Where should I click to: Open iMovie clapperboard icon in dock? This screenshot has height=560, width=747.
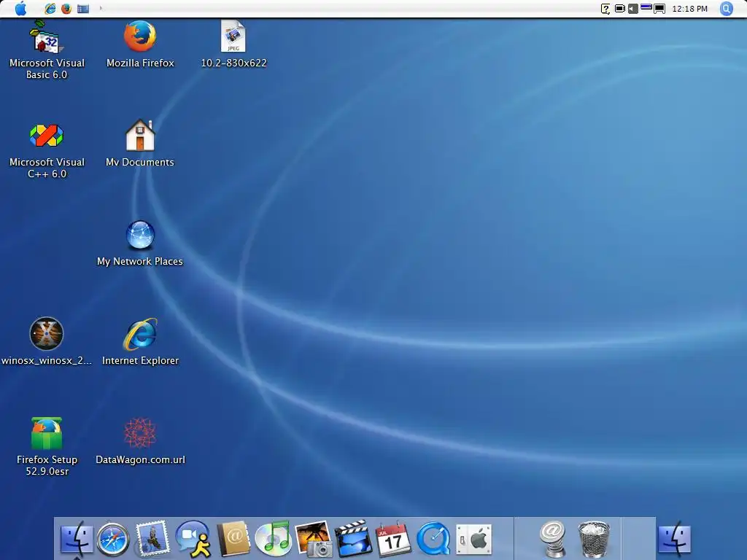point(354,539)
